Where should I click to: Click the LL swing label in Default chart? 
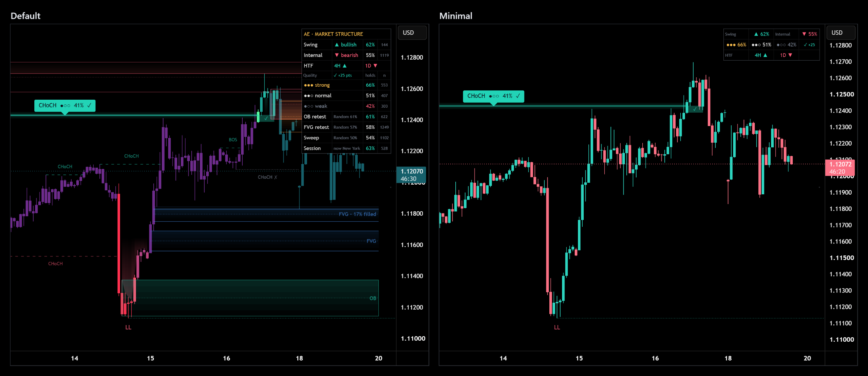click(128, 328)
